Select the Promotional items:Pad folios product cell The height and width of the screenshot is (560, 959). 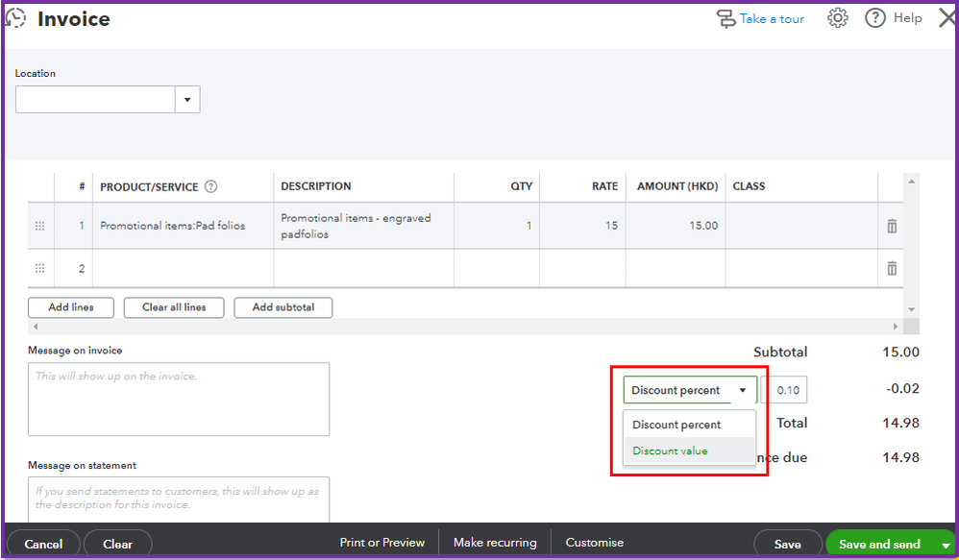183,226
